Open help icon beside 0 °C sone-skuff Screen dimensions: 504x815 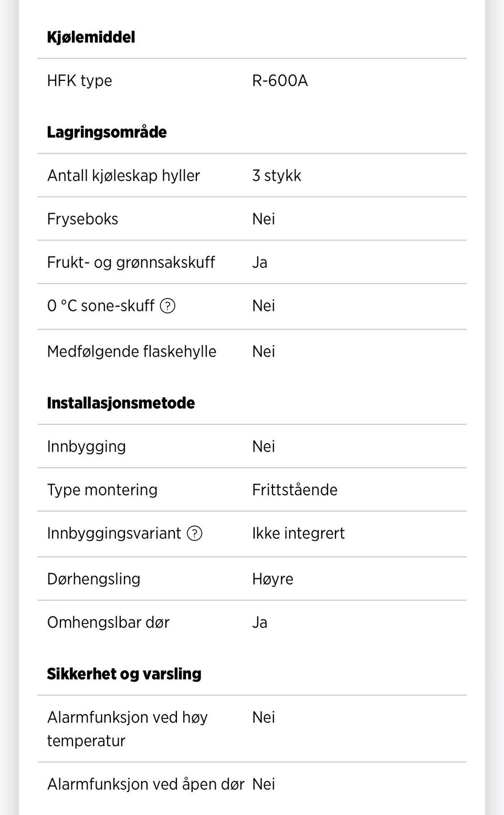[167, 306]
